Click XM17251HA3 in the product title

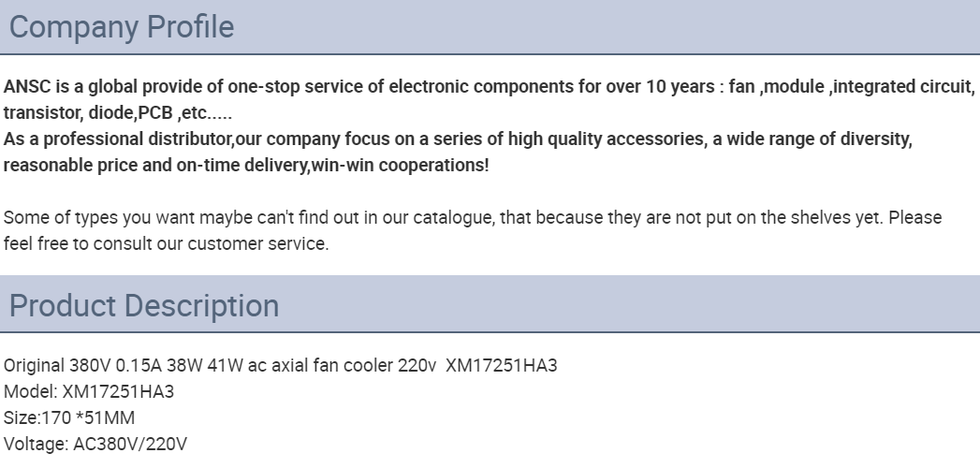coord(502,366)
